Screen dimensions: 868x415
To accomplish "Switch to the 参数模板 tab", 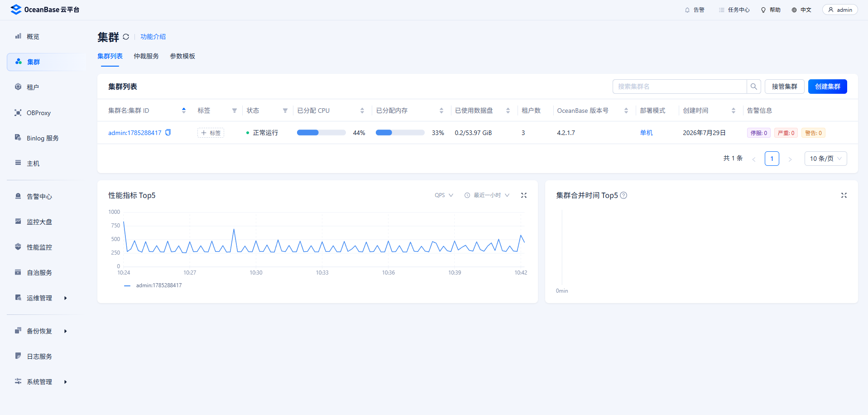I will tap(182, 56).
